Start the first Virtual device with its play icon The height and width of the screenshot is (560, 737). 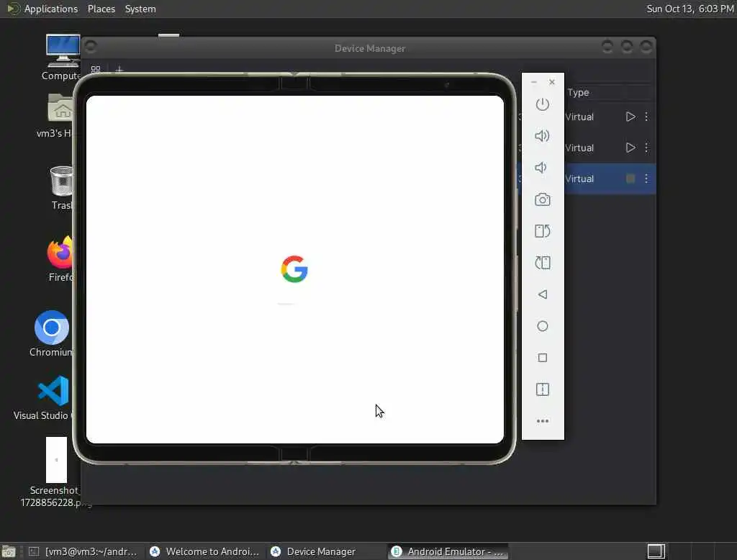630,117
